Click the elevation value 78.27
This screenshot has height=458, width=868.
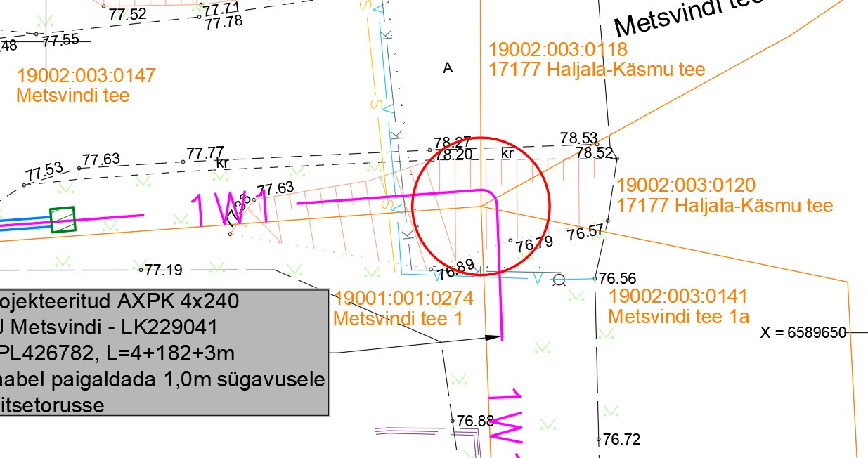(453, 143)
